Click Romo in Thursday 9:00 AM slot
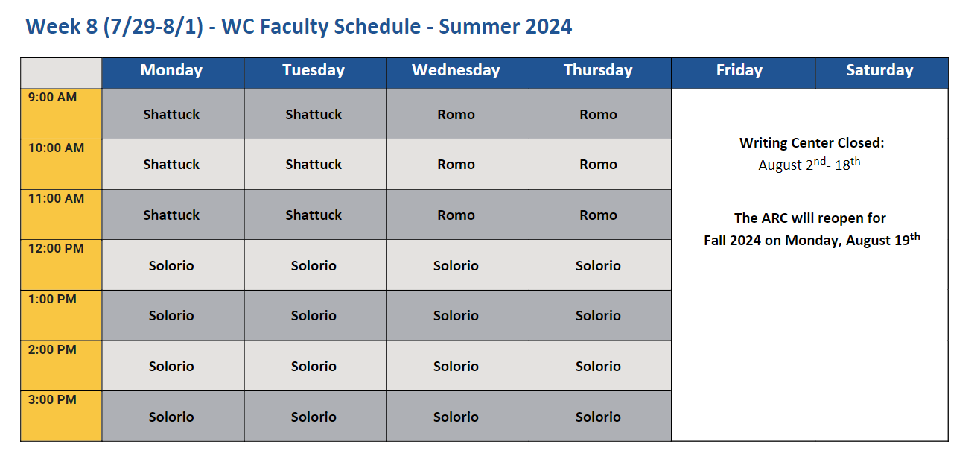Image resolution: width=980 pixels, height=456 pixels. click(598, 115)
